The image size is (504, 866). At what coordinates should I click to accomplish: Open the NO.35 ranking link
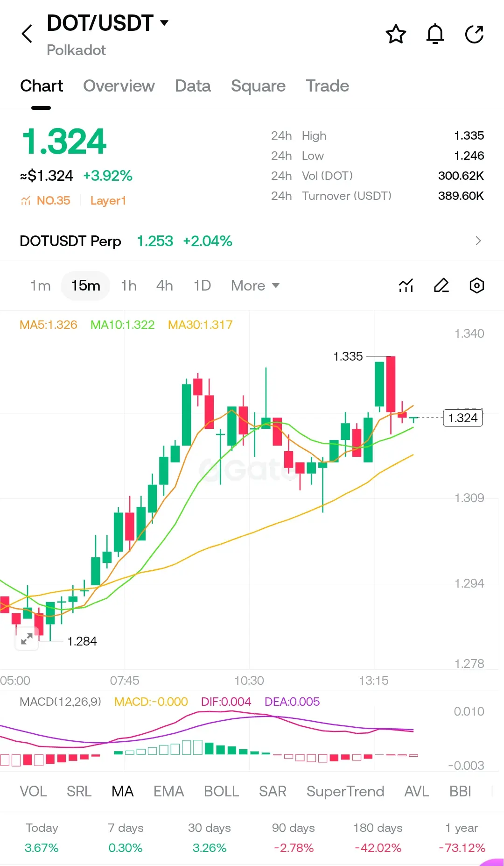53,201
